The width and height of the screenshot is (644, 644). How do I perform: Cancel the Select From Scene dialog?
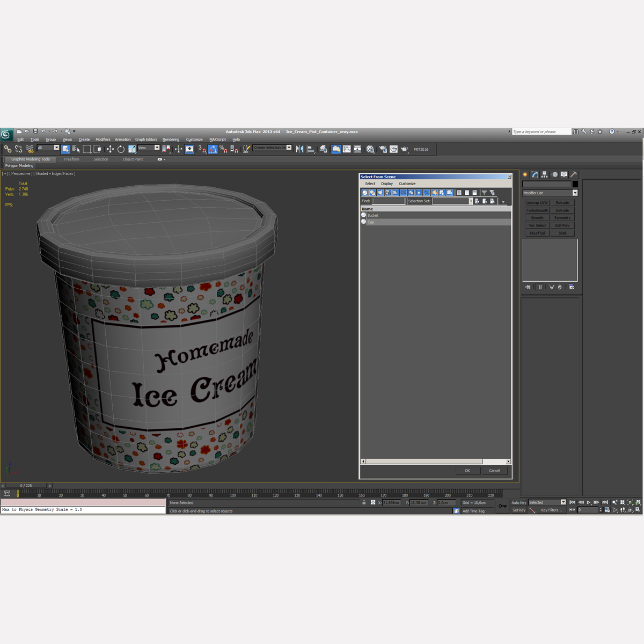click(x=494, y=471)
